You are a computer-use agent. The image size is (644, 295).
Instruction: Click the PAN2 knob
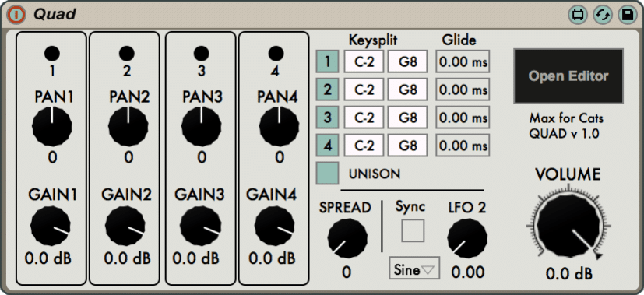coord(128,127)
